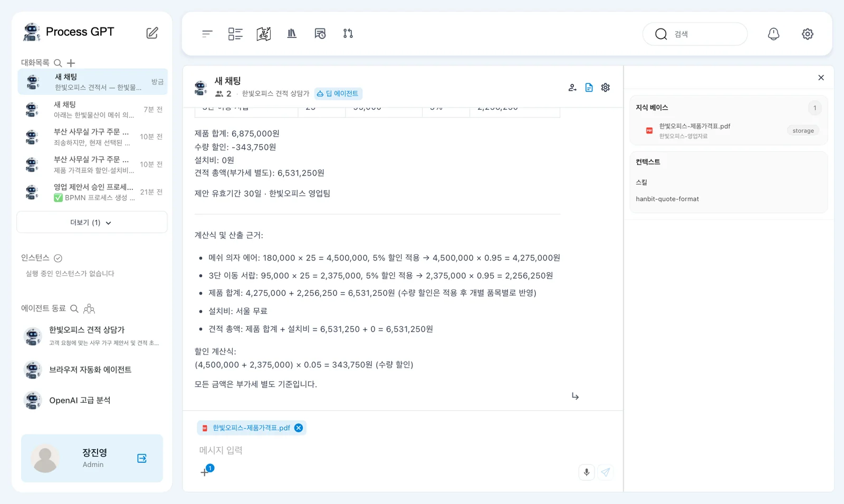The height and width of the screenshot is (504, 844).
Task: Send message with paper plane icon
Action: (x=606, y=472)
